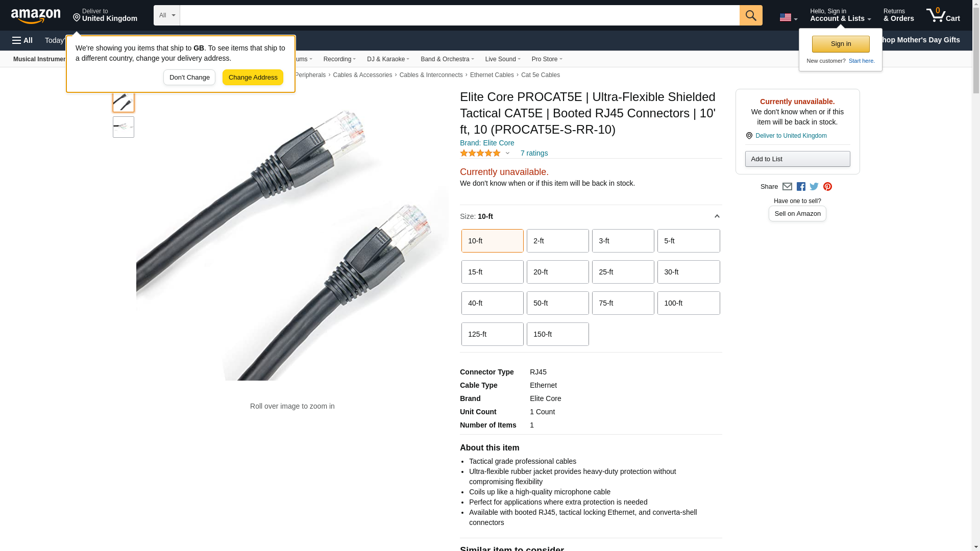This screenshot has width=980, height=551.
Task: Open the search category All dropdown
Action: pos(167,15)
